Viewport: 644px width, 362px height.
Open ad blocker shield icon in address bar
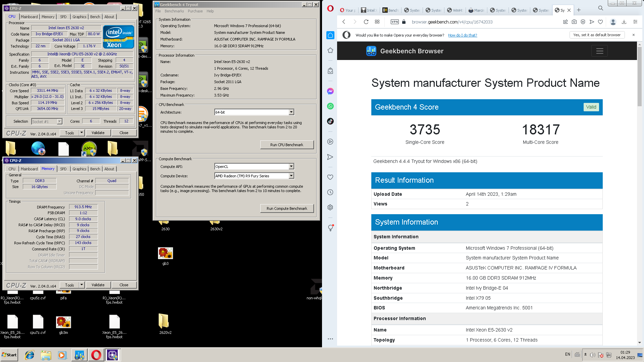coord(583,22)
